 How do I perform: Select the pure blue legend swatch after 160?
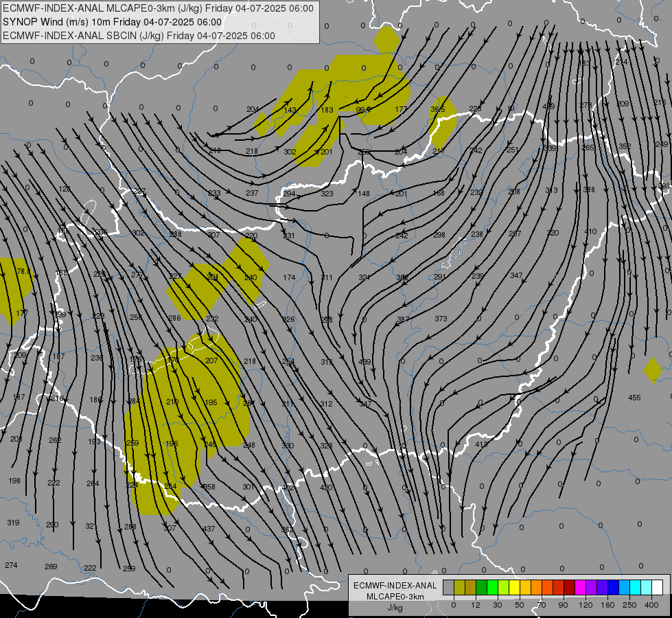click(613, 587)
